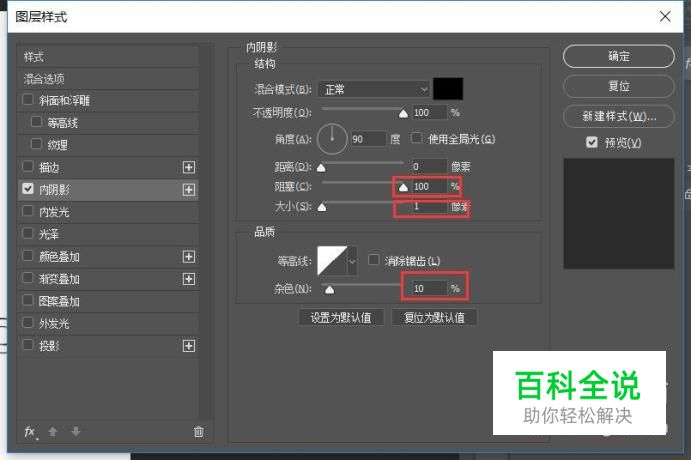This screenshot has width=691, height=460.
Task: Enable the 投影 checkbox
Action: (28, 345)
